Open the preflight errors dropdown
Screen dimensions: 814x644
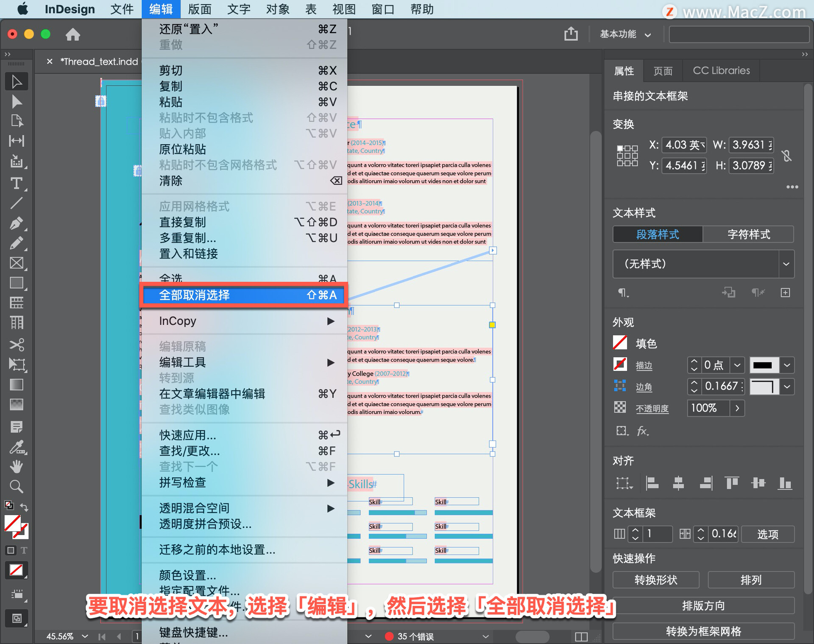(486, 636)
